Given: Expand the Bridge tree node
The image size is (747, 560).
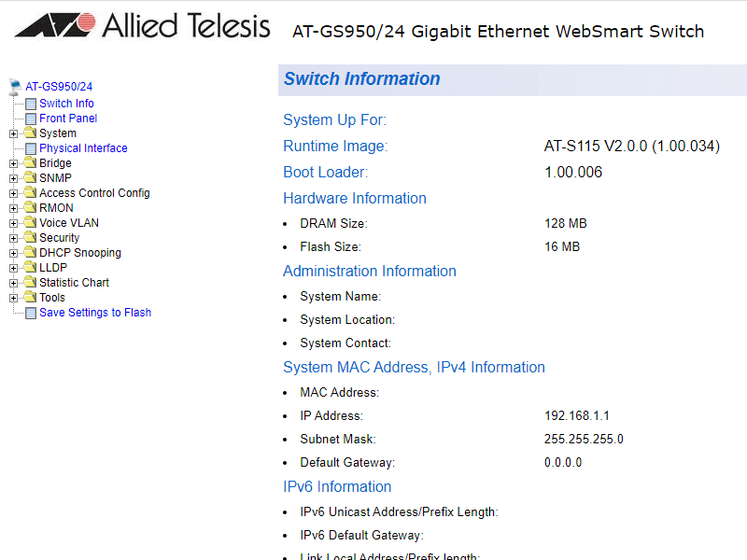Looking at the screenshot, I should tap(13, 163).
